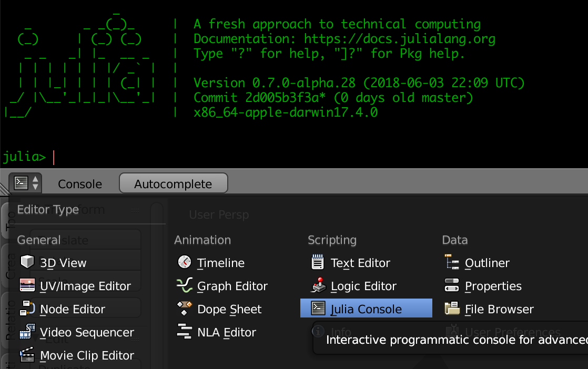Pick the Text Editor notepad icon

click(318, 262)
